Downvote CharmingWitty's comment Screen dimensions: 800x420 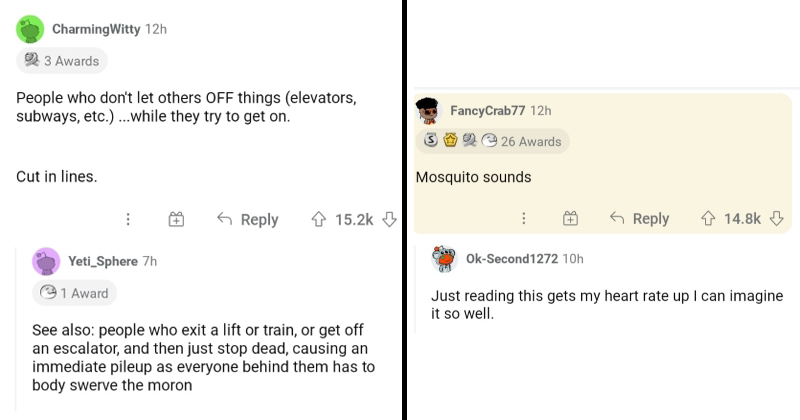click(x=390, y=219)
